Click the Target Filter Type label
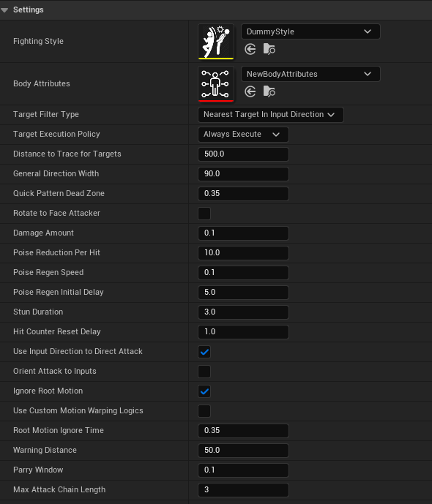 point(46,114)
